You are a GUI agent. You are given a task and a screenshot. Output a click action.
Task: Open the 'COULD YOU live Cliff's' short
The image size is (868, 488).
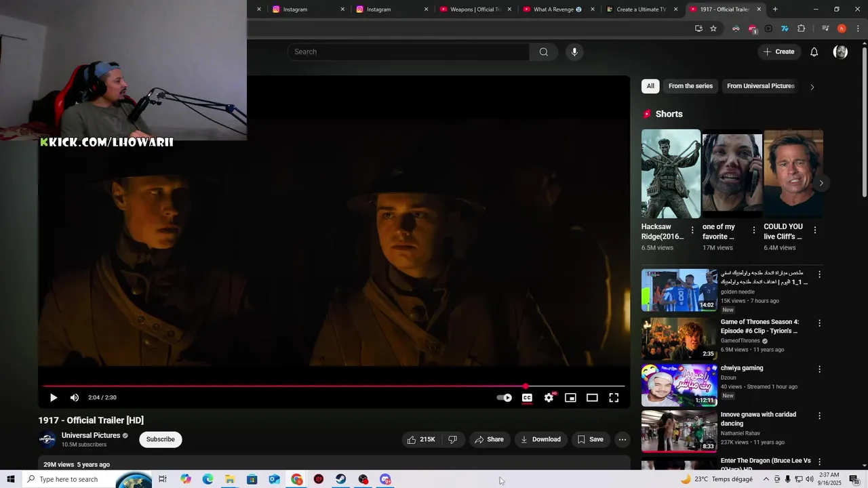coord(793,174)
